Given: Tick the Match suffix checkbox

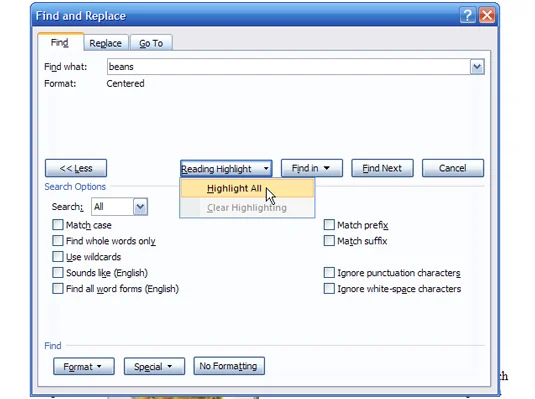Looking at the screenshot, I should point(329,241).
